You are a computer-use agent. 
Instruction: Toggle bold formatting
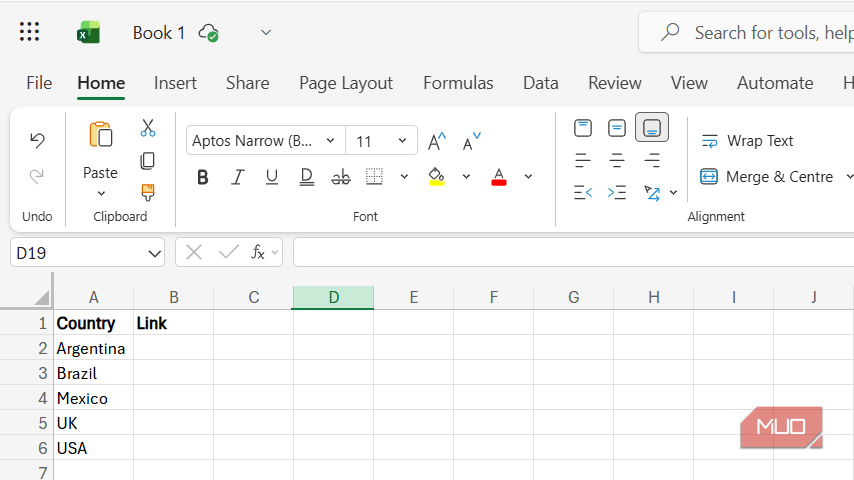coord(203,177)
